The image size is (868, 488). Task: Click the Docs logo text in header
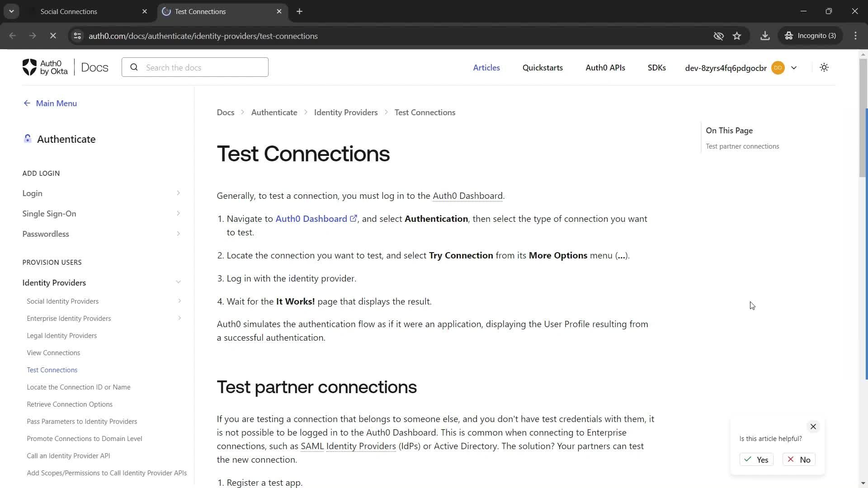(94, 67)
